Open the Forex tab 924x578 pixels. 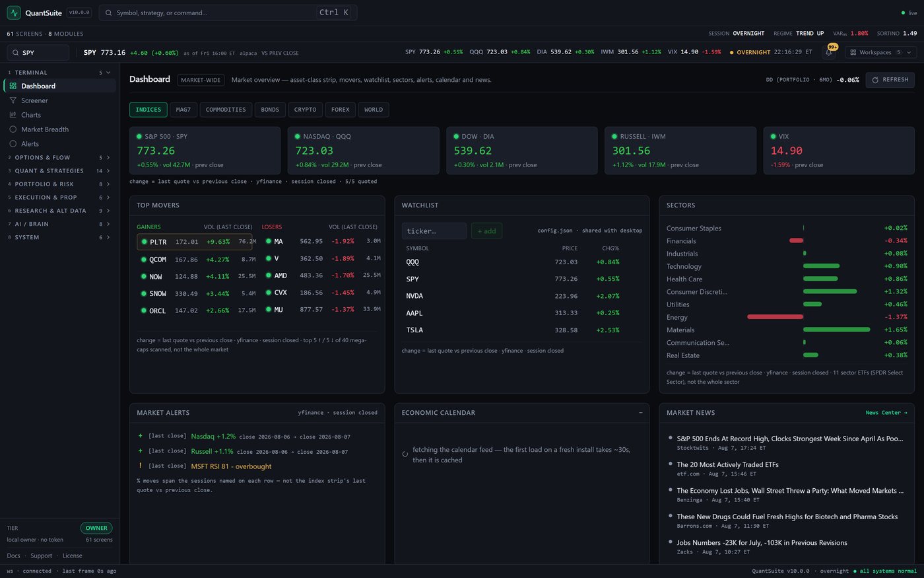pos(341,110)
